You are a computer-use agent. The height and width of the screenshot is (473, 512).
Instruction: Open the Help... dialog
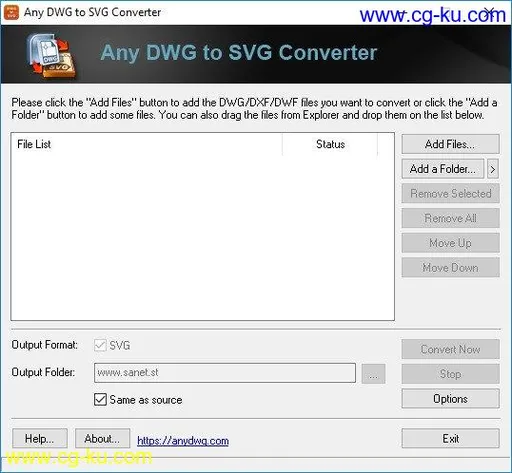pyautogui.click(x=40, y=438)
